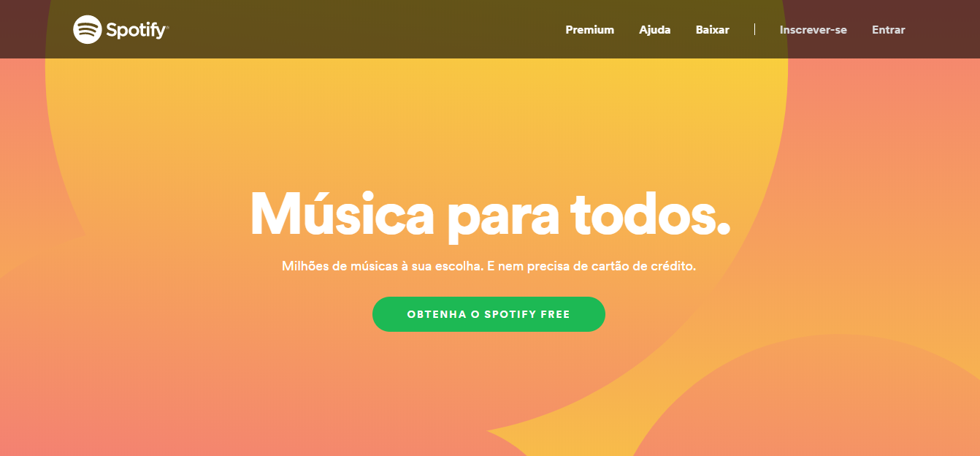Go to the Baixar download link

pos(712,30)
